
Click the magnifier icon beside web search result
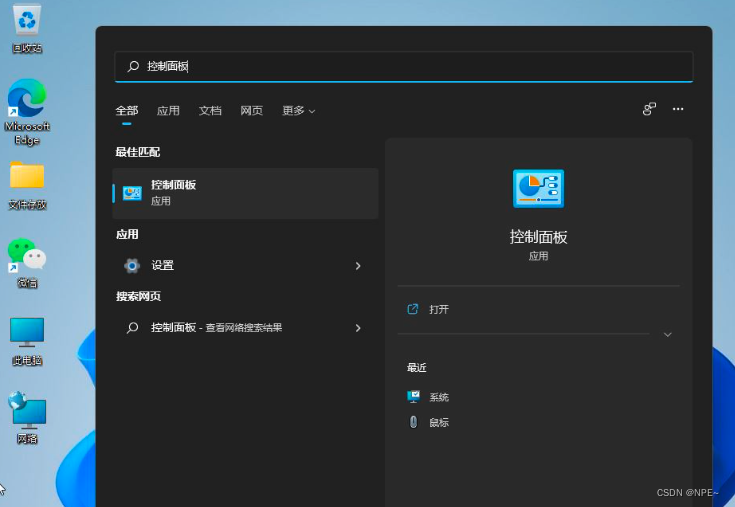click(133, 328)
